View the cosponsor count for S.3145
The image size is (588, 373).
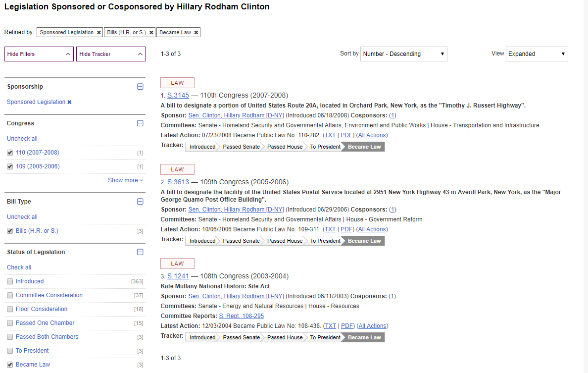click(392, 115)
